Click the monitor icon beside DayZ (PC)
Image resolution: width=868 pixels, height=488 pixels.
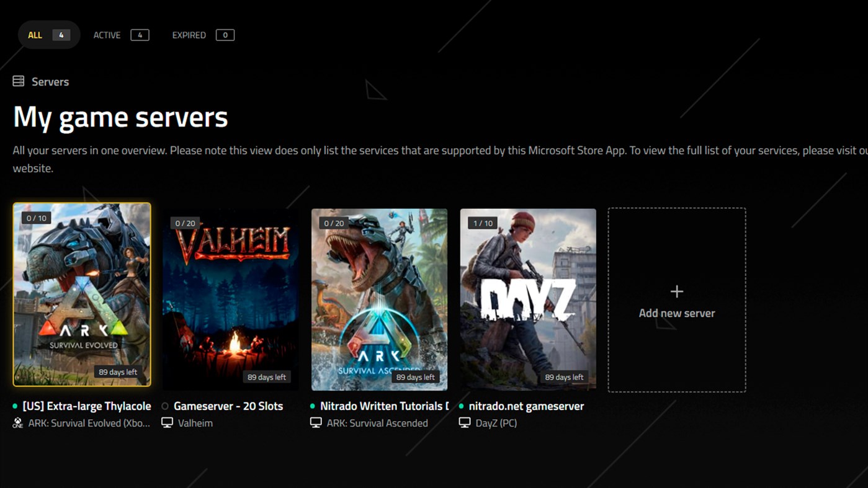[x=465, y=423]
